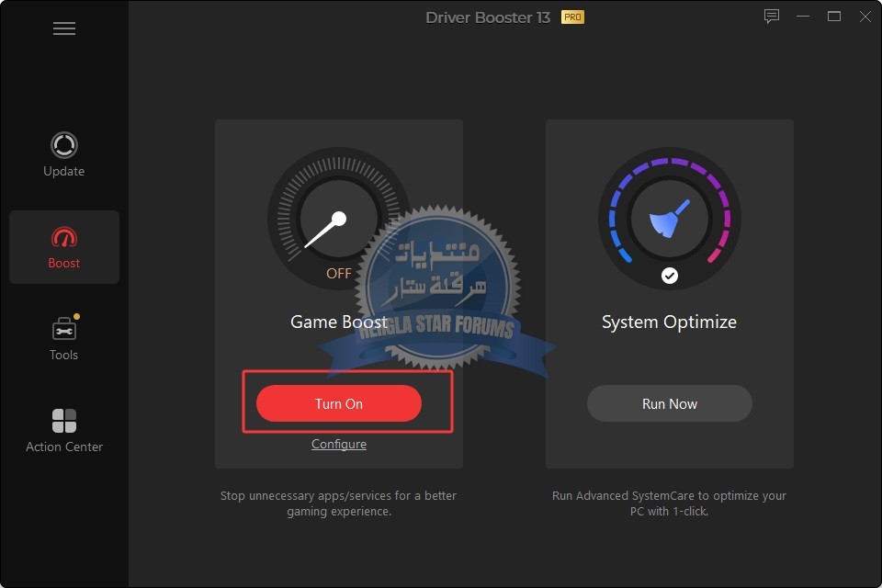Open the Configure link under Game Boost
This screenshot has height=588, width=882.
[338, 444]
